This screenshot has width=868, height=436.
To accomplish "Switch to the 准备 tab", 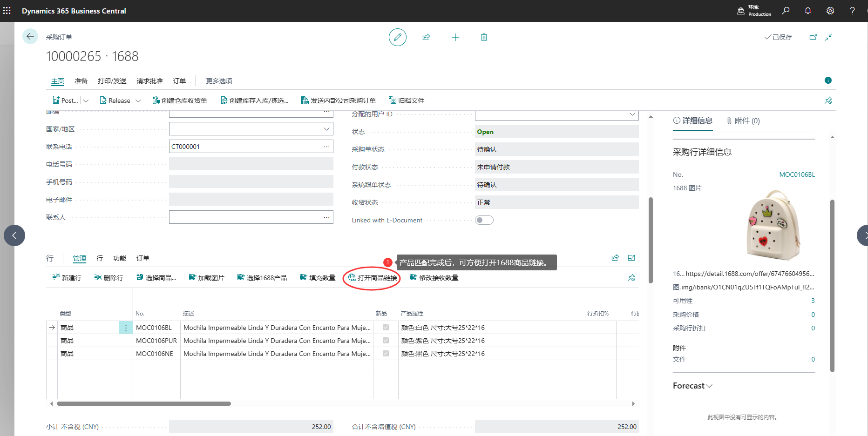I will tap(81, 81).
